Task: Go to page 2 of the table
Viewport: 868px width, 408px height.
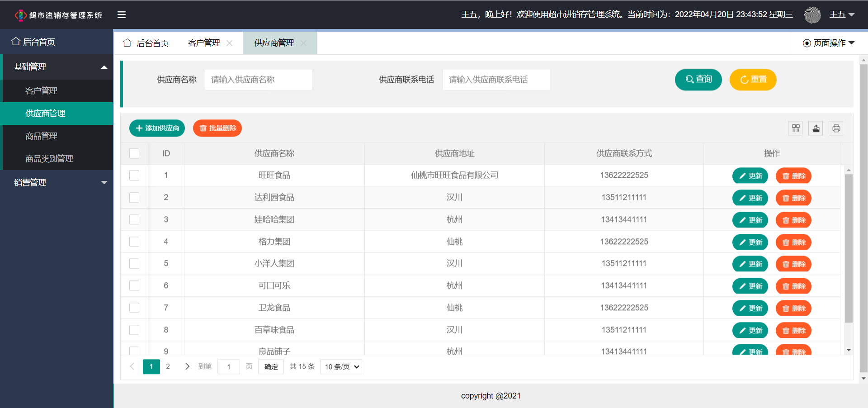Action: [x=168, y=366]
